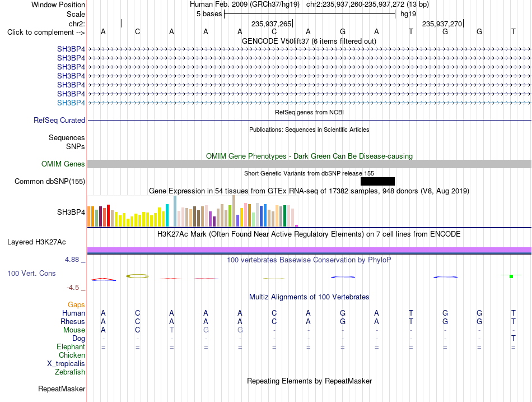Select the Dog alignment row label
532x402 pixels.
(78, 339)
